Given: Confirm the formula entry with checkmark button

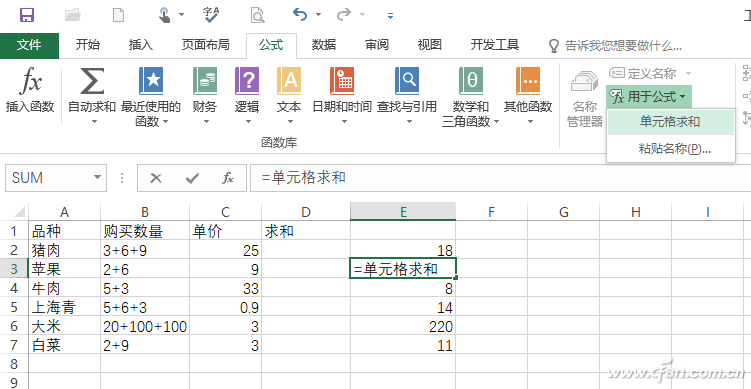Looking at the screenshot, I should coord(192,178).
